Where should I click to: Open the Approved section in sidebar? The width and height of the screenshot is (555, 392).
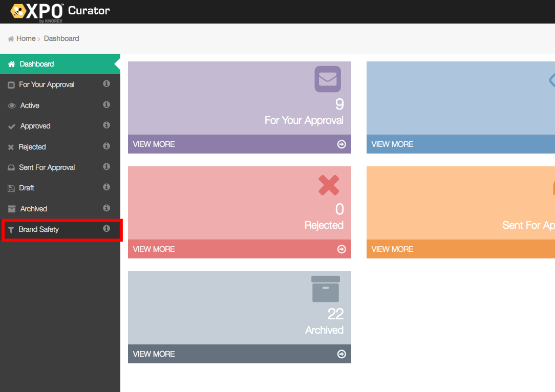[35, 126]
